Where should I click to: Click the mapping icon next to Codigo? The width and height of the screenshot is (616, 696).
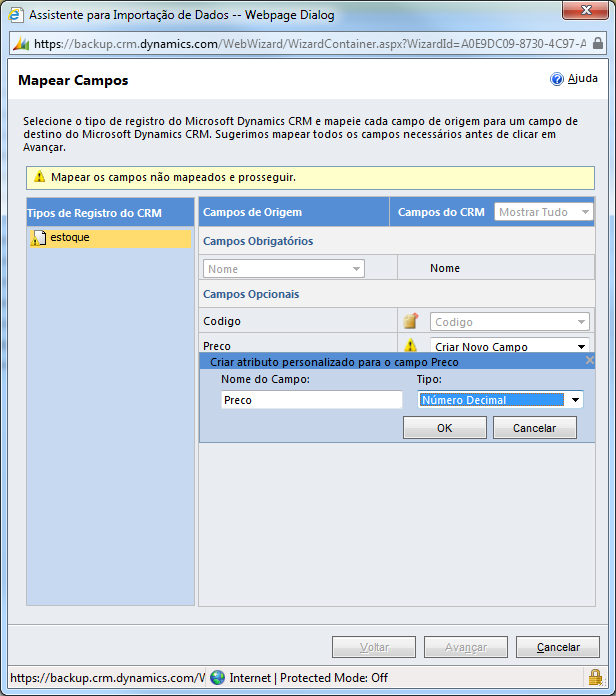[x=410, y=321]
